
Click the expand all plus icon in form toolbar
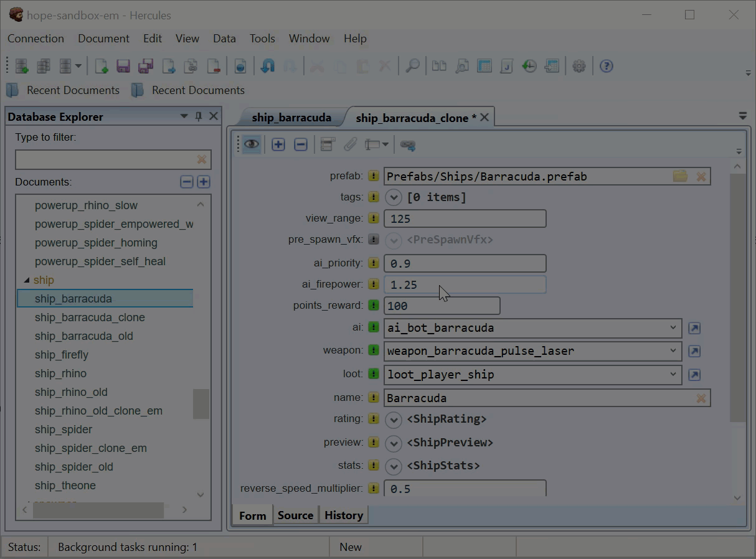coord(278,145)
